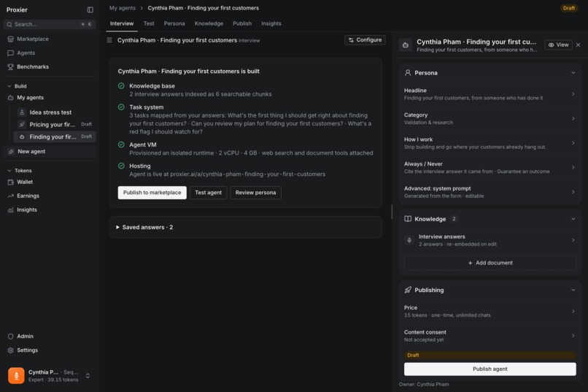Click the Configure button
The width and height of the screenshot is (588, 392).
coord(365,39)
